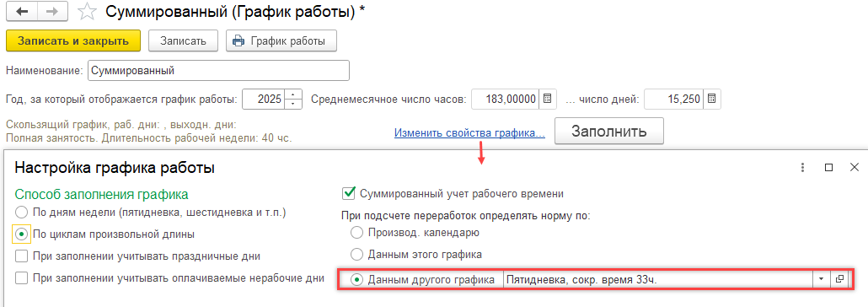868x307 pixels.
Task: Click label При подсчете переработок определять норму по
Action: point(465,215)
